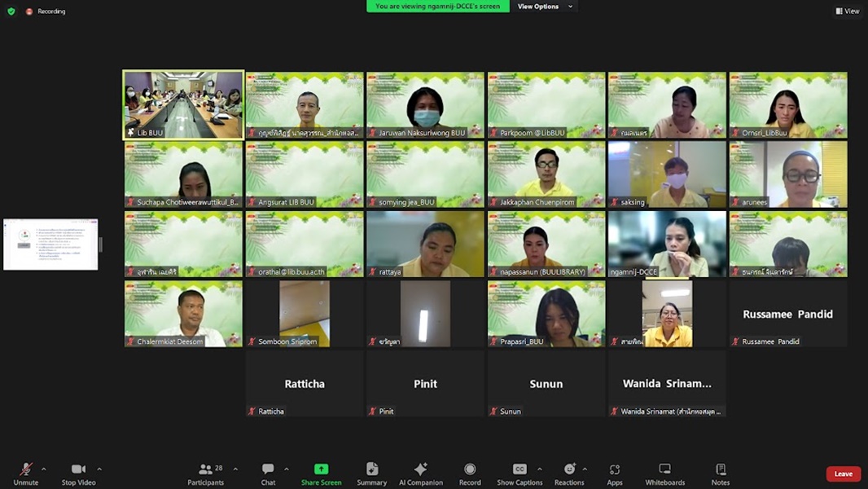Launch the AI Companion

(x=420, y=474)
